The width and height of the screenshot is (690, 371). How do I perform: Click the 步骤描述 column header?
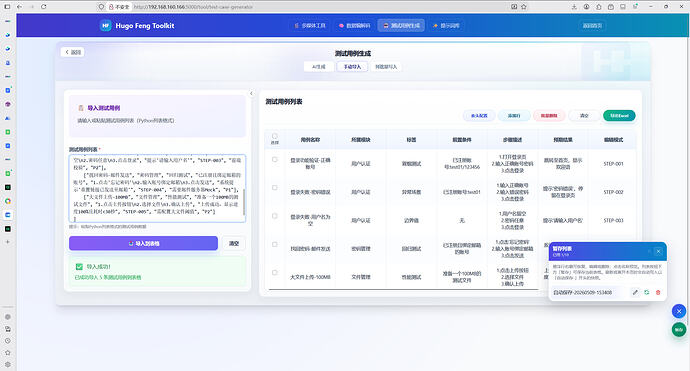tap(512, 140)
